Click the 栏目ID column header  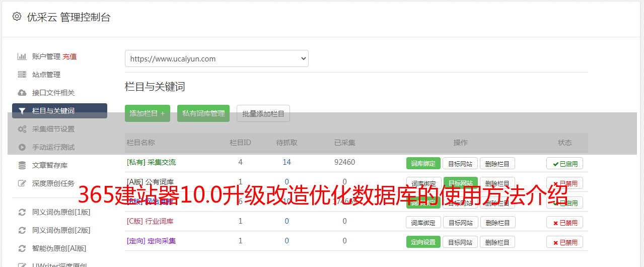tap(240, 143)
